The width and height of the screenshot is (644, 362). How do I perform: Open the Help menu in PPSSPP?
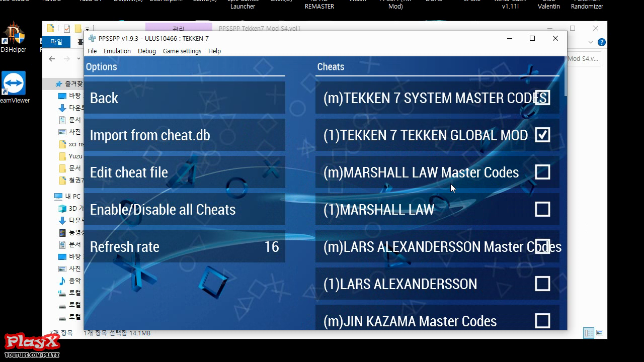pos(215,51)
